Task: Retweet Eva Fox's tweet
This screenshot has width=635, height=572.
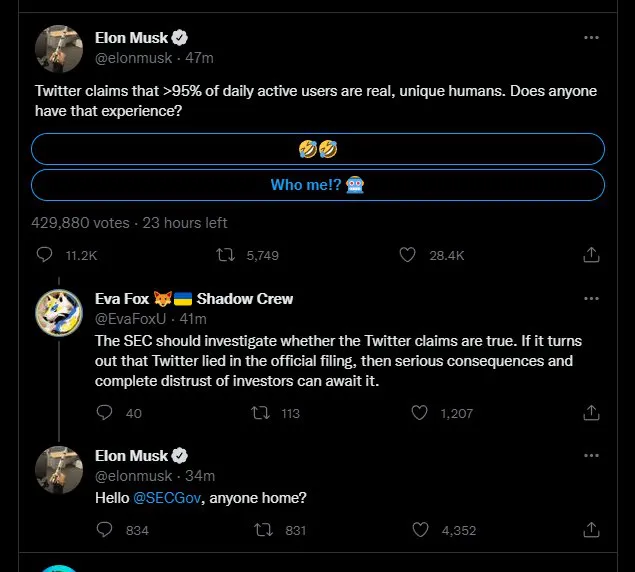Action: point(262,413)
